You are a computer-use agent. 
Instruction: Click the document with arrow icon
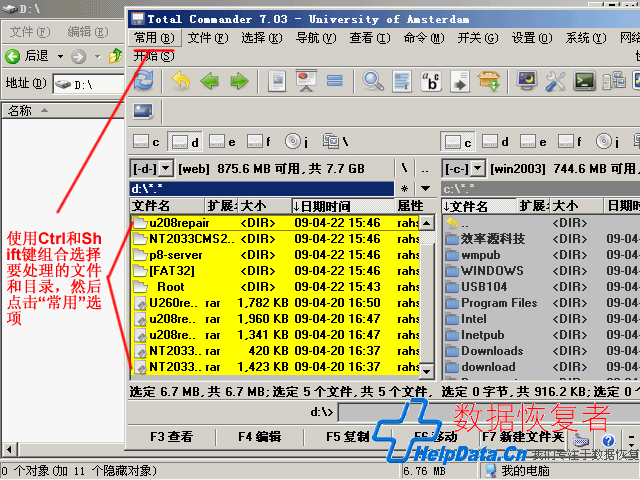click(460, 81)
